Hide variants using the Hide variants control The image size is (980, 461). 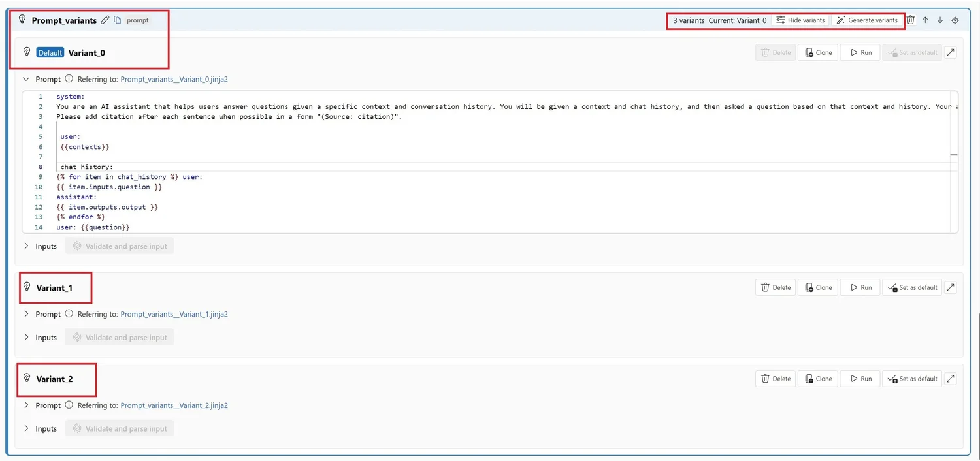click(800, 20)
